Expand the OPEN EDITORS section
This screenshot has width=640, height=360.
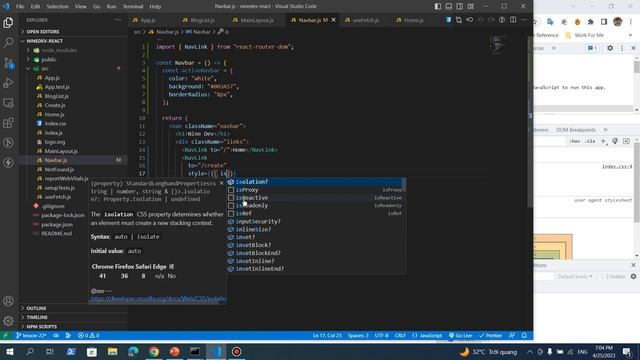click(43, 31)
